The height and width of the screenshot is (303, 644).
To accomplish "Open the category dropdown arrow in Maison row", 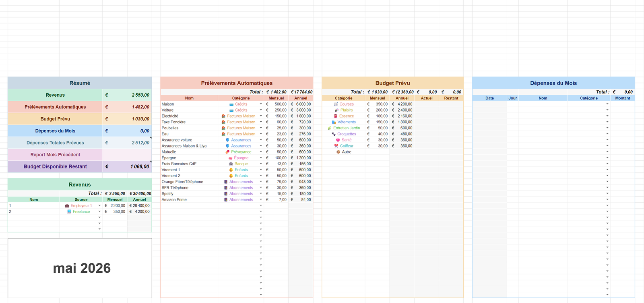I will pyautogui.click(x=261, y=104).
